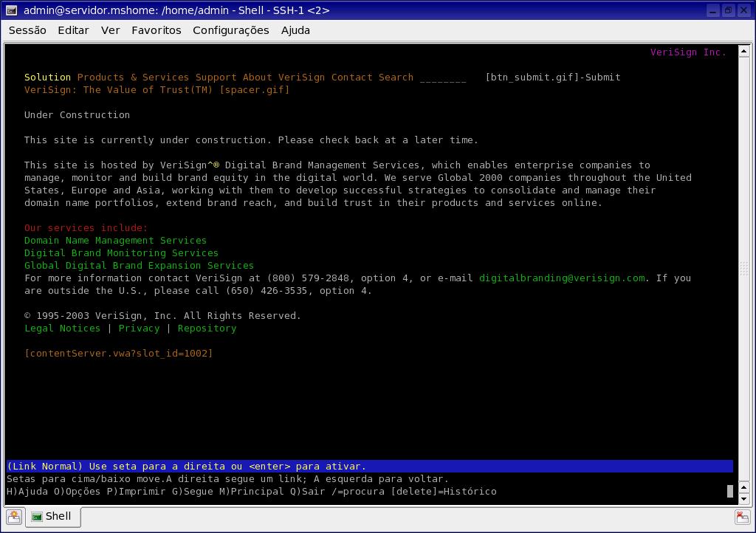Follow the About VeriSign link
Screen dimensions: 756x533
(283, 77)
